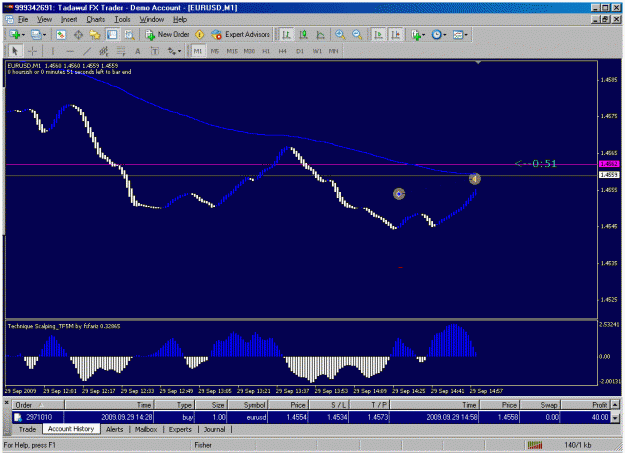625x453 pixels.
Task: Select the Cursor arrow tool
Action: (15, 51)
